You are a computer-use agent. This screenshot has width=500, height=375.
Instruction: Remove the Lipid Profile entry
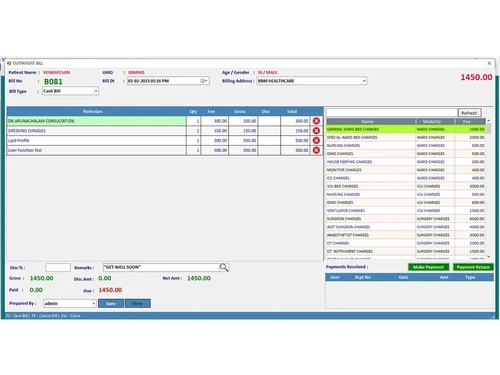(316, 140)
